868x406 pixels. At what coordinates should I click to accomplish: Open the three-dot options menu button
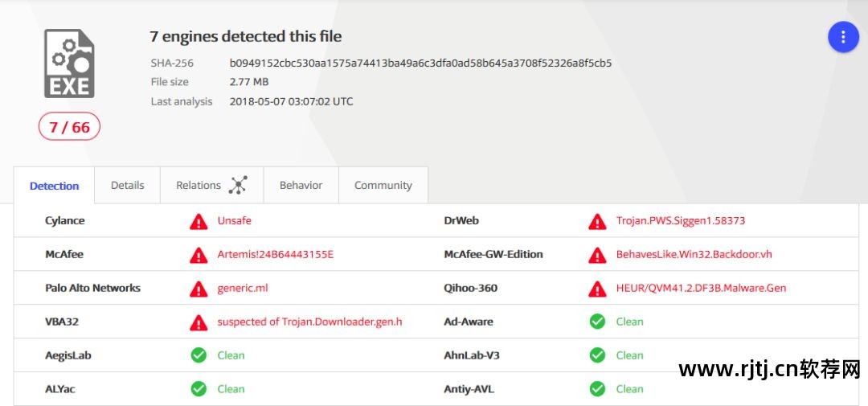click(843, 37)
